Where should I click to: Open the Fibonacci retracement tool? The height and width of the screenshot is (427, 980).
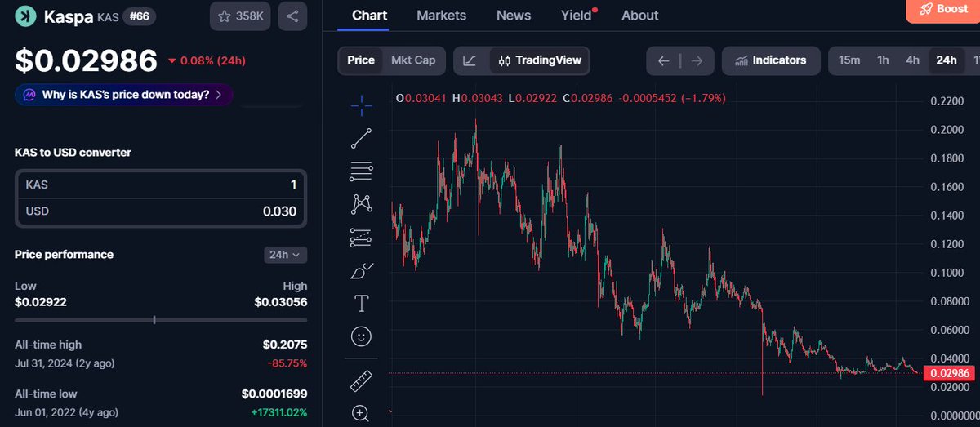point(362,171)
